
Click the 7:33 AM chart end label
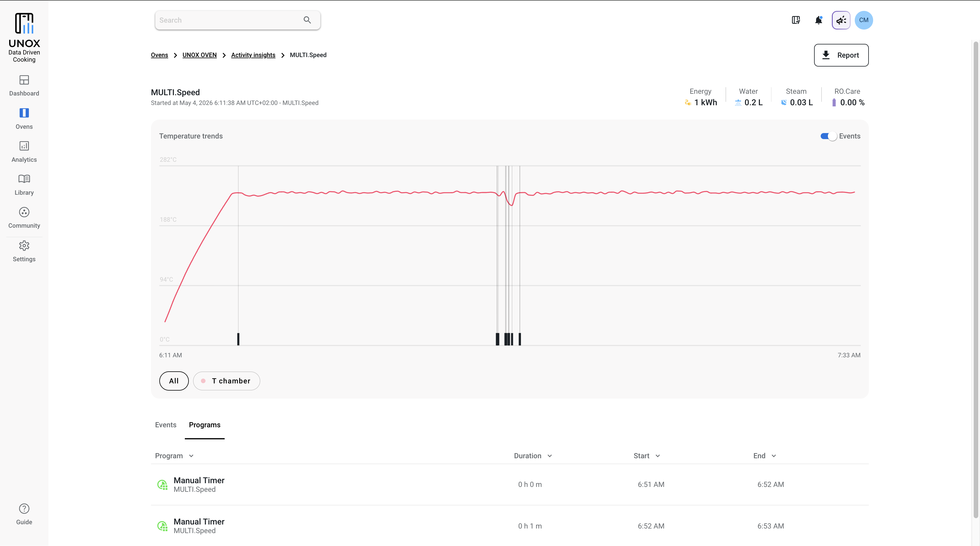[849, 355]
